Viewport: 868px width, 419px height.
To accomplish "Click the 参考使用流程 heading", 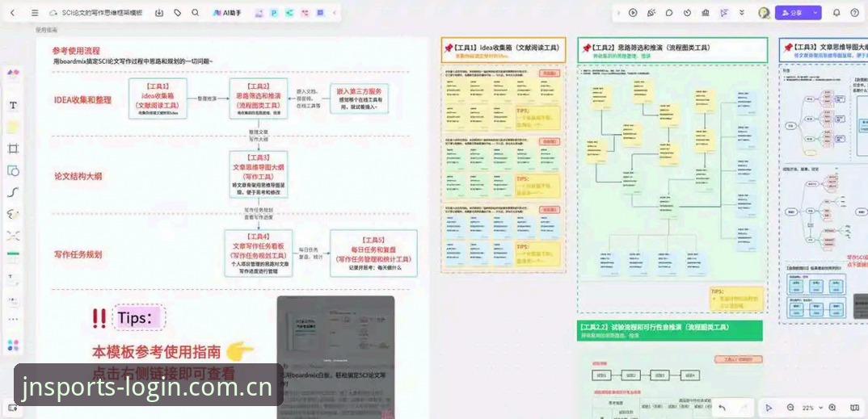I will (x=77, y=50).
